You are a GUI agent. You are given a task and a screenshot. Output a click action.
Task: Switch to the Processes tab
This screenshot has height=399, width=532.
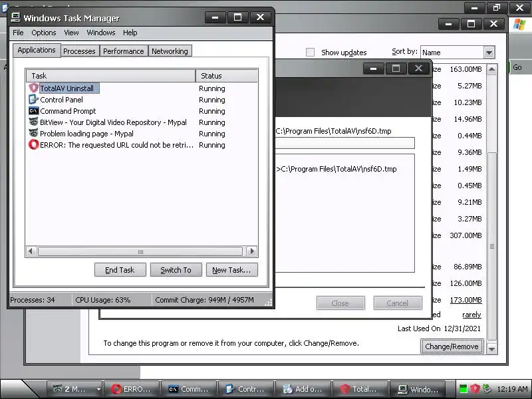79,51
